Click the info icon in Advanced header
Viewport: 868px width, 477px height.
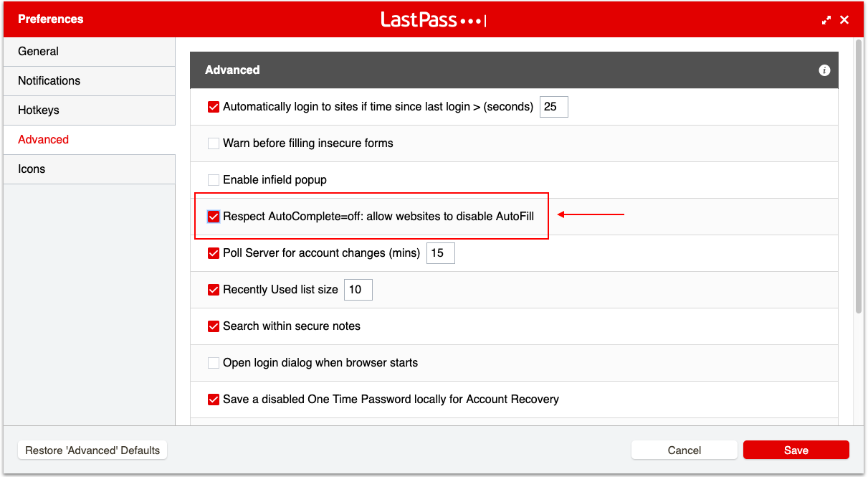point(824,70)
